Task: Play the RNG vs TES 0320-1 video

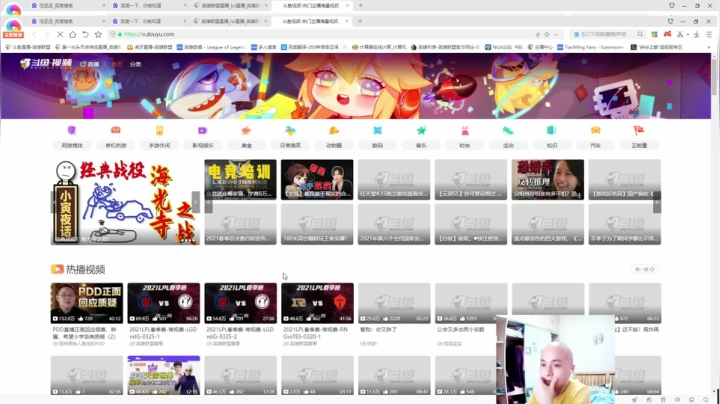Action: (x=317, y=303)
